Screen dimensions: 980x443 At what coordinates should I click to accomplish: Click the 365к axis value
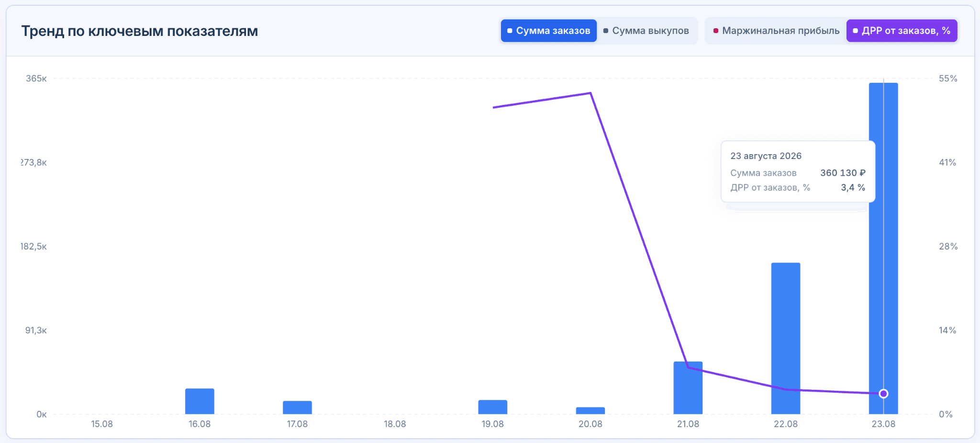coord(36,79)
